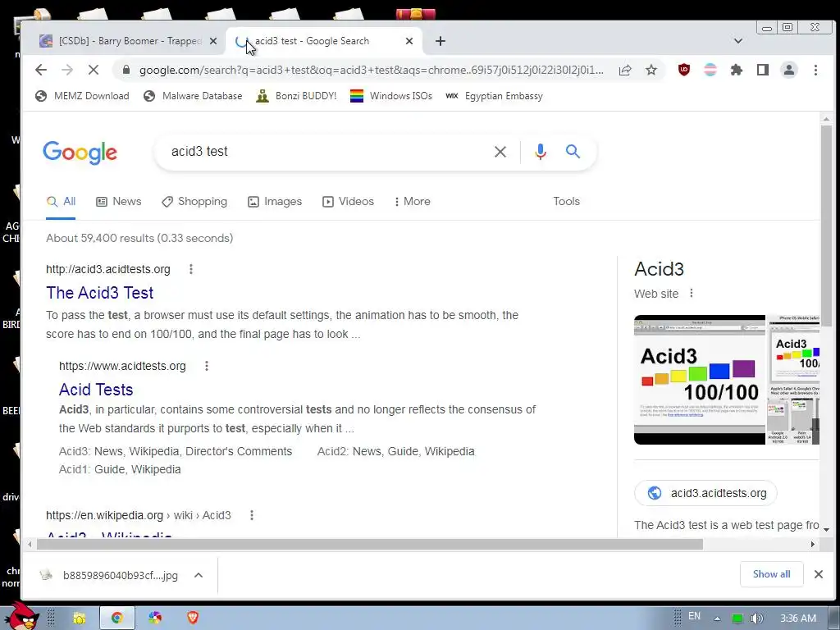
Task: Click the volume icon in system tray
Action: [756, 619]
